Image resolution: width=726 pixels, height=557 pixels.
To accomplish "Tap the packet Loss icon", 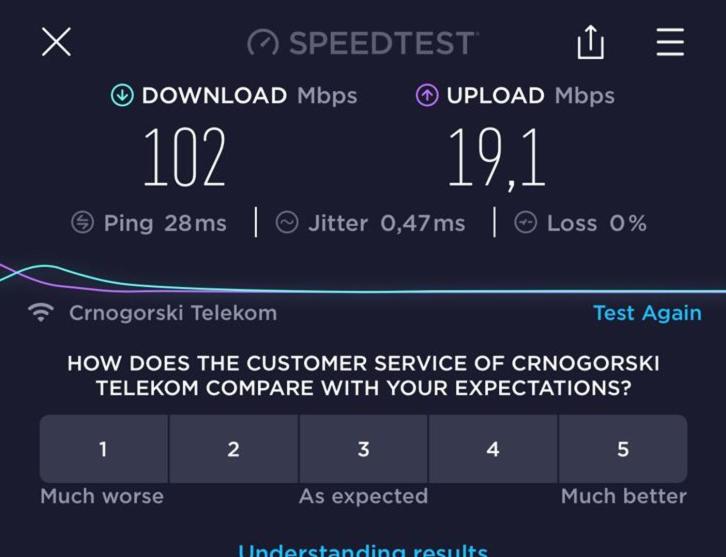I will (x=526, y=222).
